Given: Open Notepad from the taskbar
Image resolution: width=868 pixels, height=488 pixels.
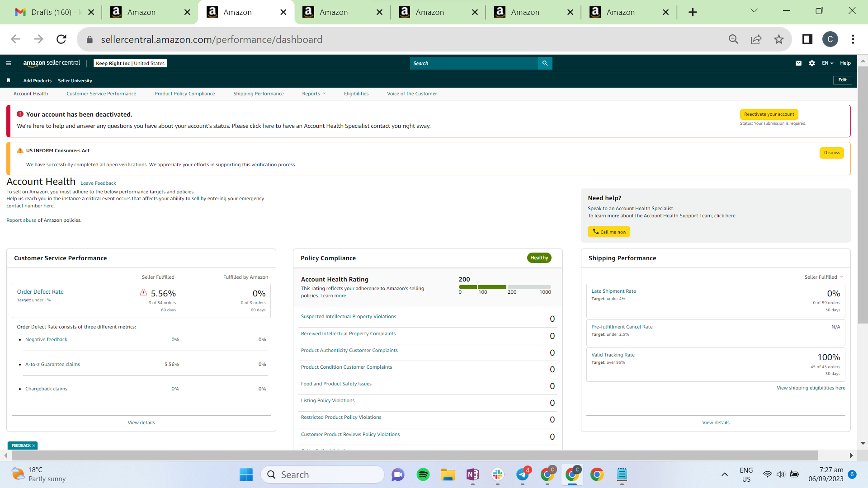Looking at the screenshot, I should tap(622, 474).
